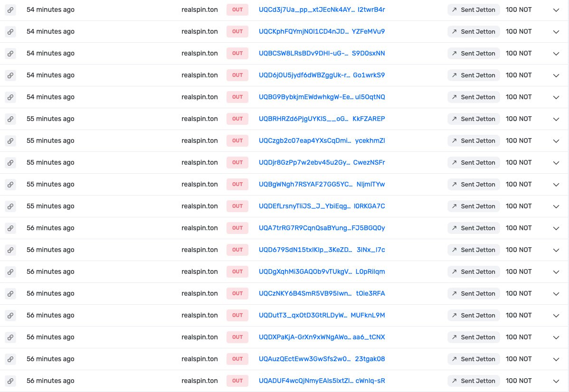Expand the row ending MUFknL9M
The image size is (569, 392).
(556, 315)
